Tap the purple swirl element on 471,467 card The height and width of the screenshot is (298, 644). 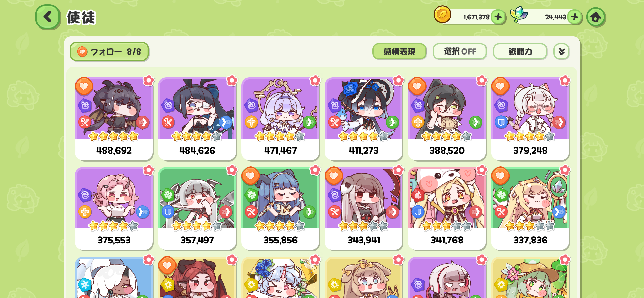(x=251, y=105)
